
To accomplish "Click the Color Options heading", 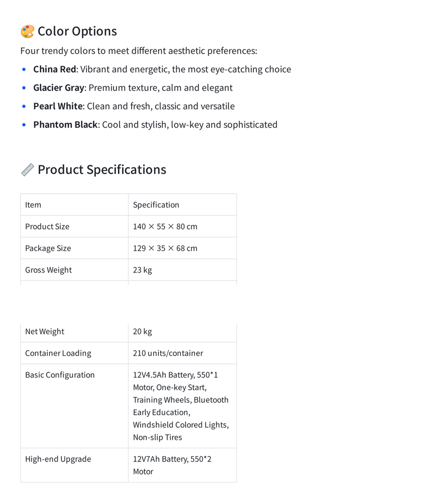I will pyautogui.click(x=77, y=31).
